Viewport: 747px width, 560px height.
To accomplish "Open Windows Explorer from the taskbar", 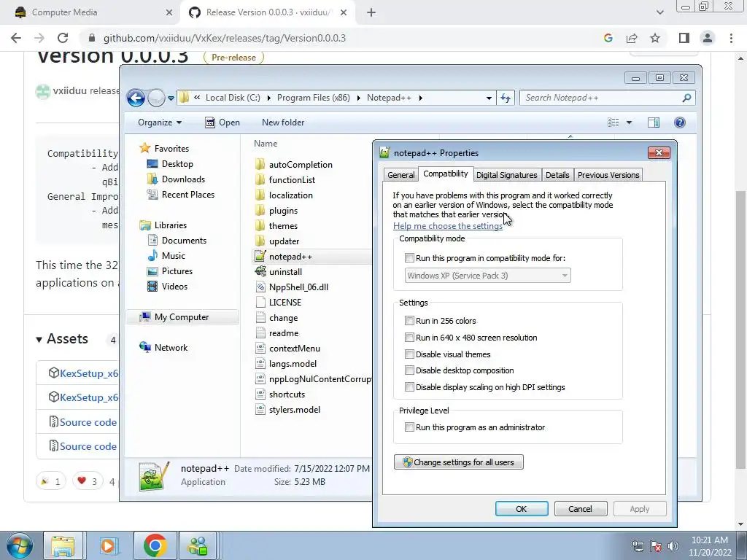I will [x=63, y=545].
